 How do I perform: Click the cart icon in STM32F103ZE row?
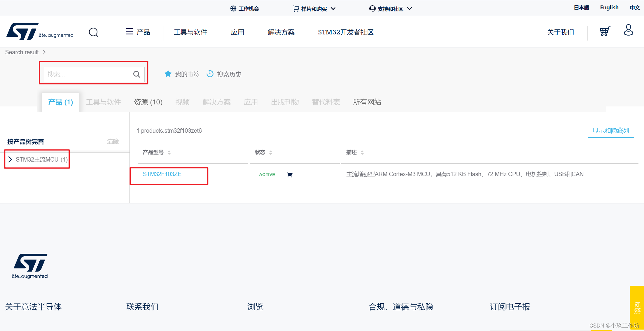(x=290, y=175)
